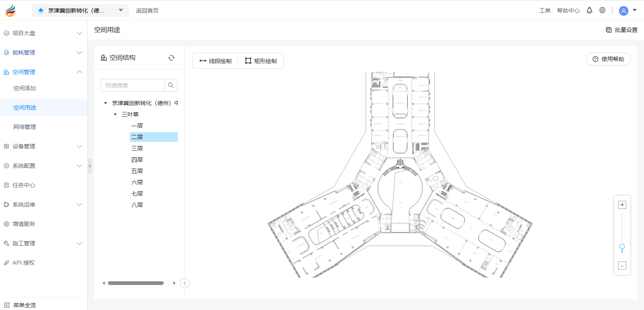Click the 批量设置 button
Image resolution: width=644 pixels, height=310 pixels.
[622, 30]
